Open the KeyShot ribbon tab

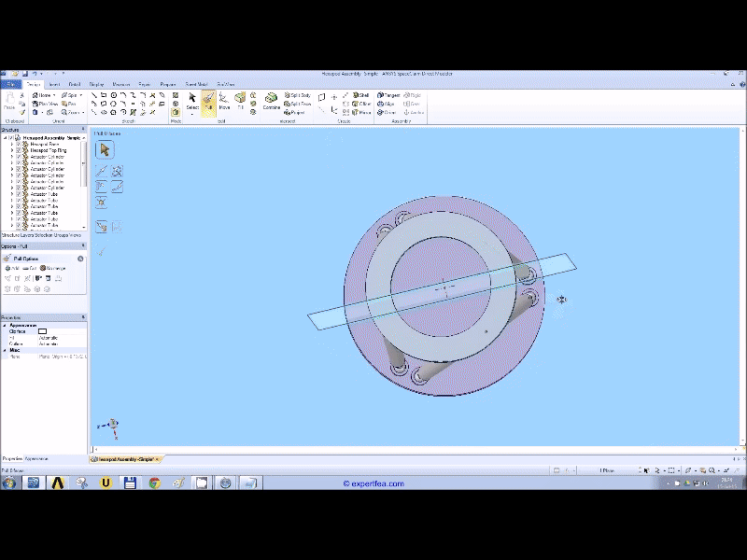pos(225,84)
